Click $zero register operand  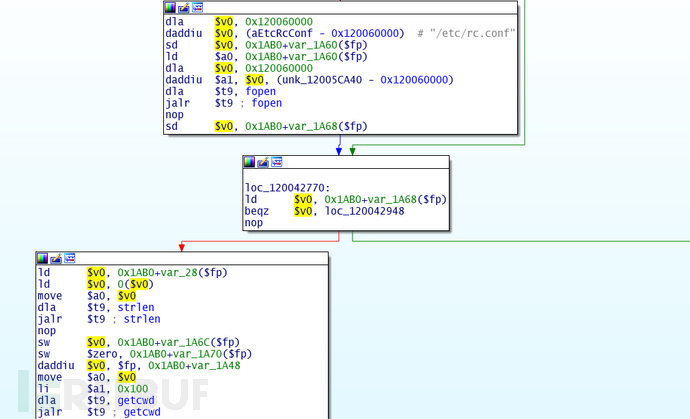tap(102, 354)
